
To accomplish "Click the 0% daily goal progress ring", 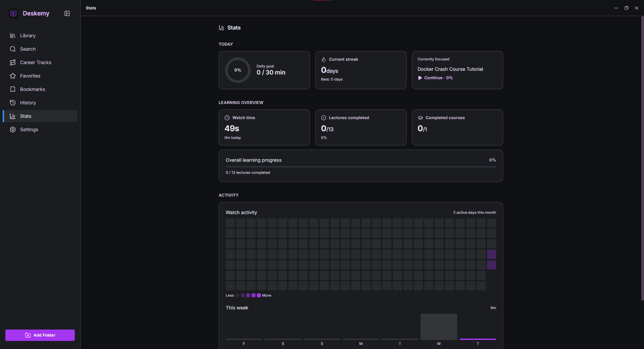I will 238,70.
